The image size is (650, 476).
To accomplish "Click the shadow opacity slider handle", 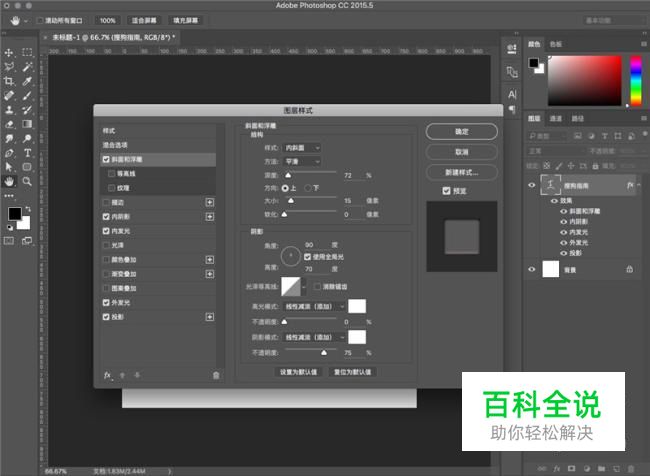I will click(x=324, y=353).
